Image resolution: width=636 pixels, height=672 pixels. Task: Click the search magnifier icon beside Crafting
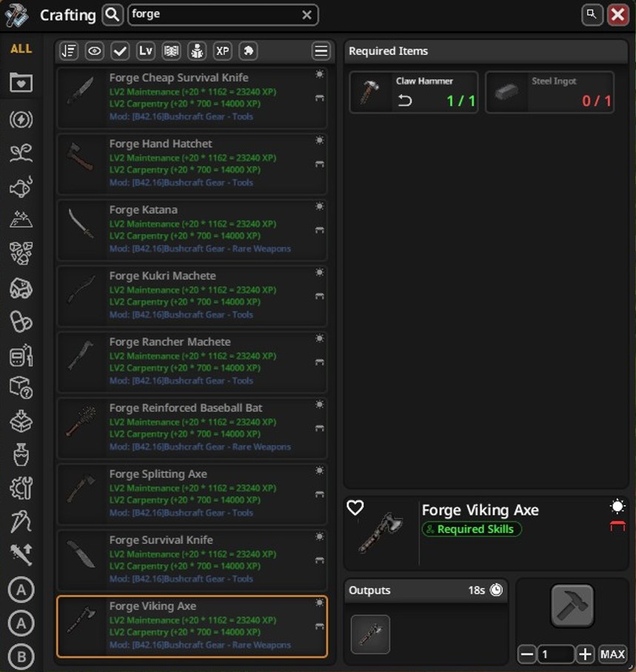coord(113,15)
